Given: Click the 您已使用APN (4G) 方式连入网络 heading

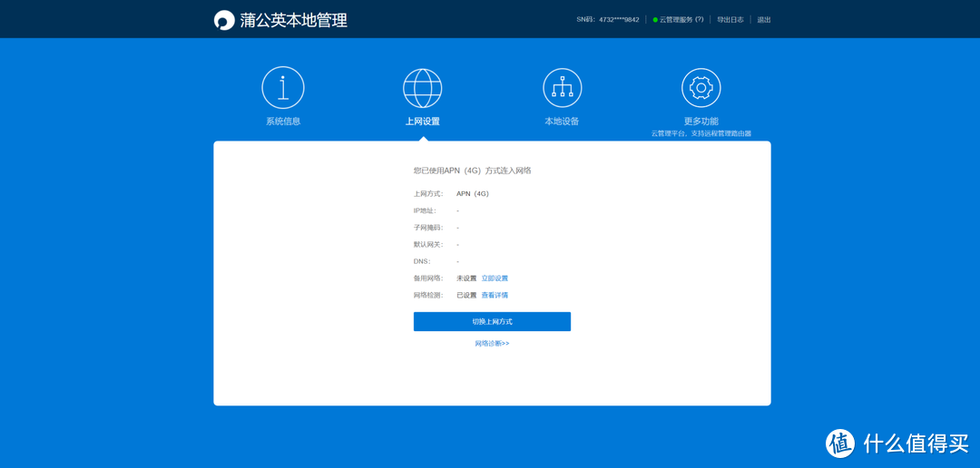Looking at the screenshot, I should point(473,170).
